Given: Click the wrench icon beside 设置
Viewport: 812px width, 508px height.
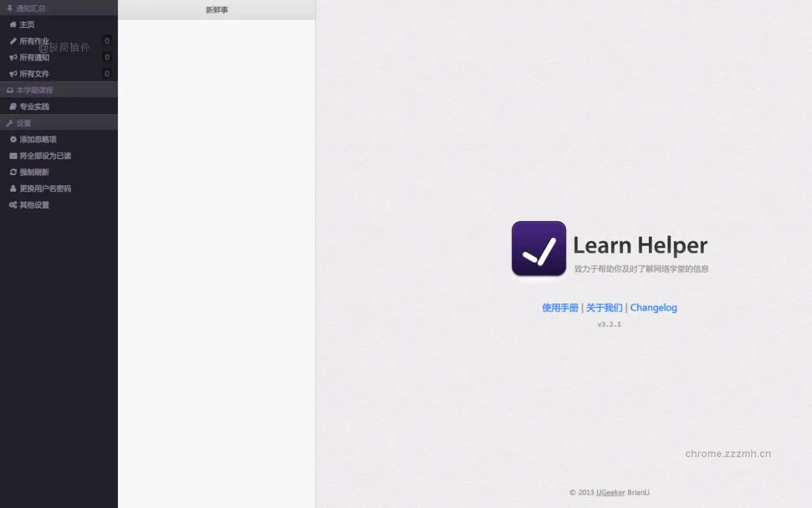Looking at the screenshot, I should pyautogui.click(x=11, y=123).
